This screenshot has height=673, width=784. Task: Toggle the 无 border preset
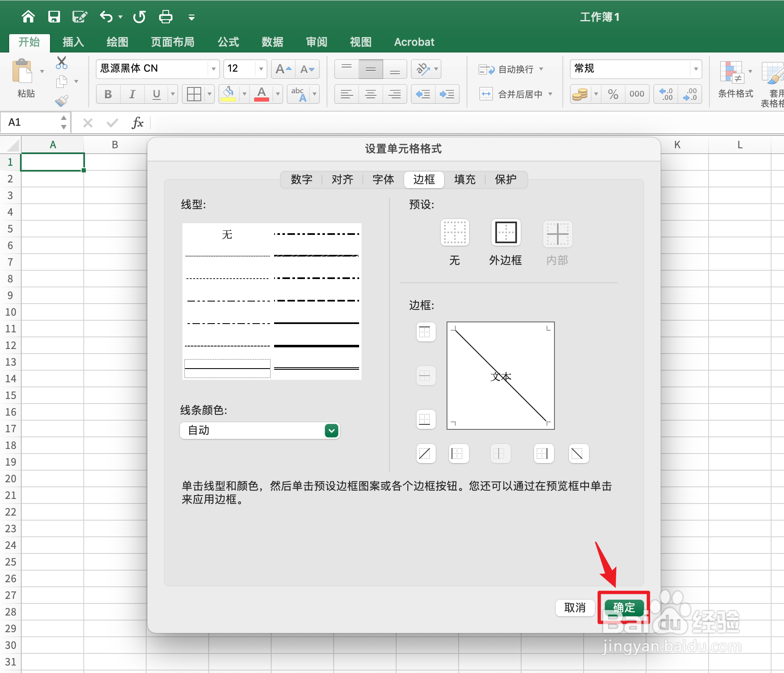point(454,233)
